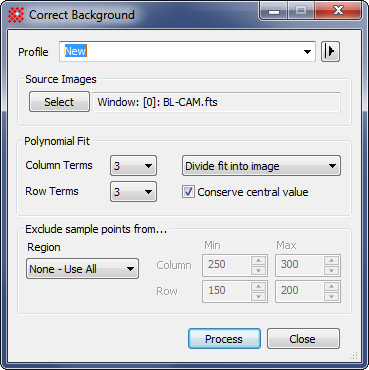
Task: Click the Process button
Action: tap(224, 339)
